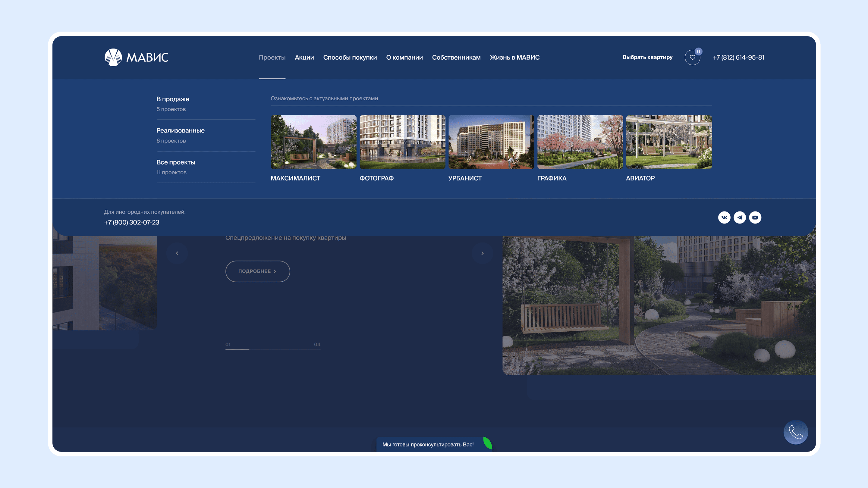Click the МАВИС logo
The image size is (868, 488).
click(136, 57)
